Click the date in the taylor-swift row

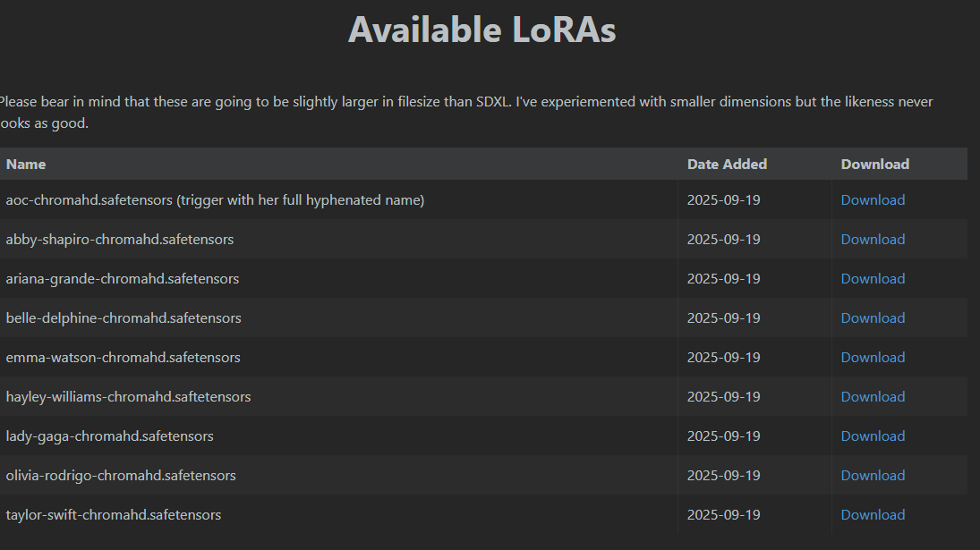pos(724,514)
